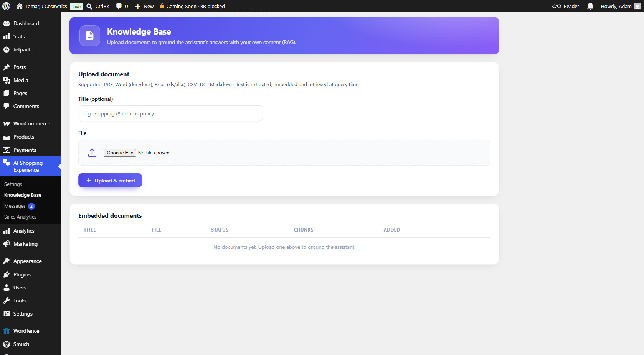This screenshot has width=644, height=355.
Task: Open the Messages submenu with badge 2
Action: [19, 206]
